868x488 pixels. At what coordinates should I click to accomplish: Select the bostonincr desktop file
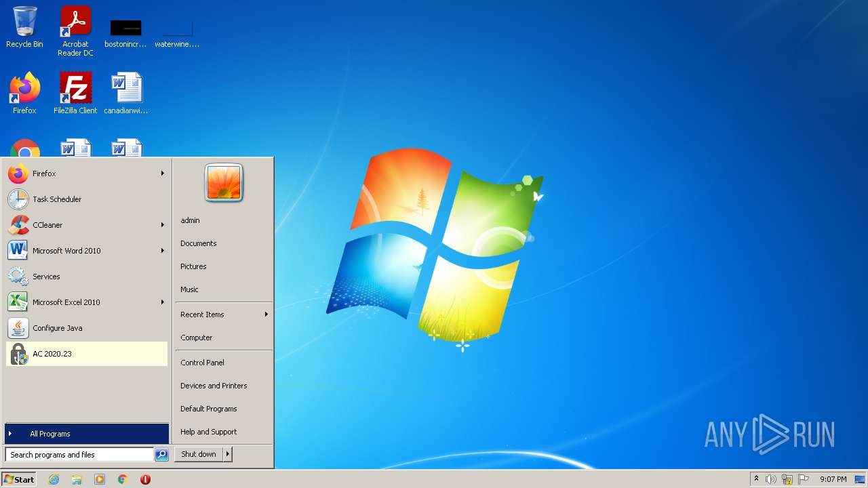click(125, 34)
